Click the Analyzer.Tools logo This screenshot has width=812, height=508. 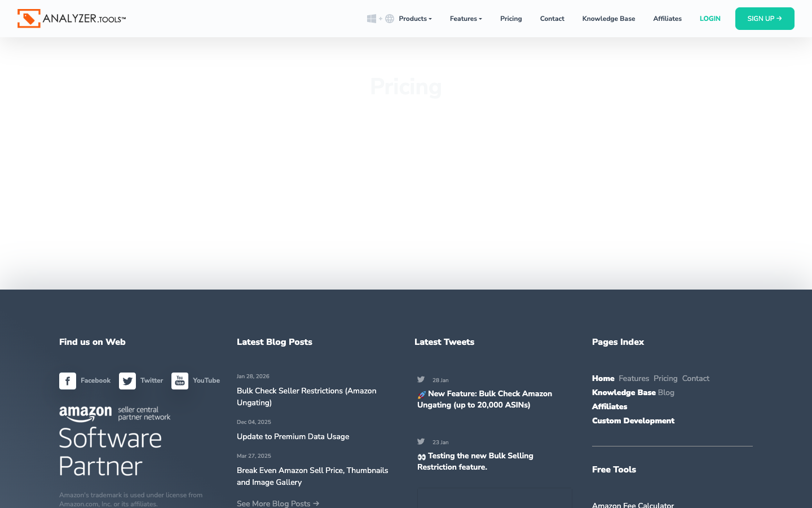coord(71,18)
